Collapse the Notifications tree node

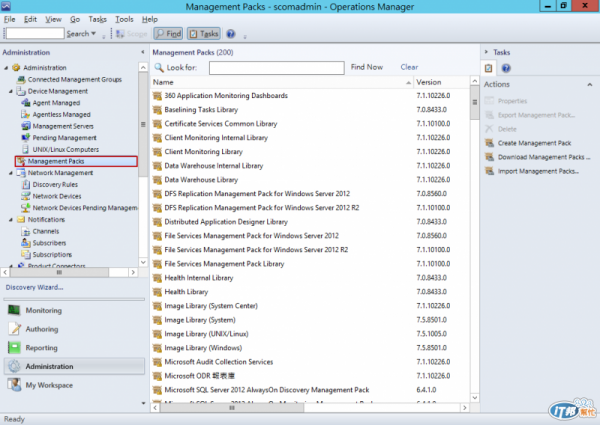click(x=11, y=220)
